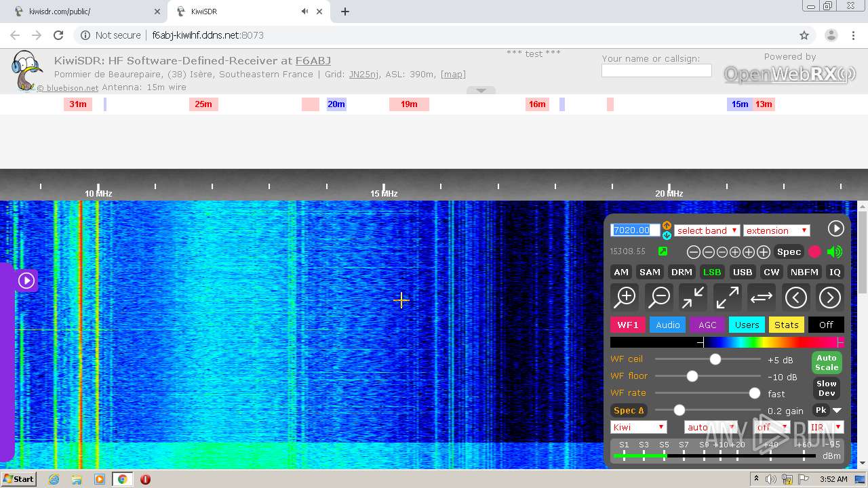This screenshot has height=488, width=868.
Task: Switch to the Off tab
Action: click(x=826, y=325)
